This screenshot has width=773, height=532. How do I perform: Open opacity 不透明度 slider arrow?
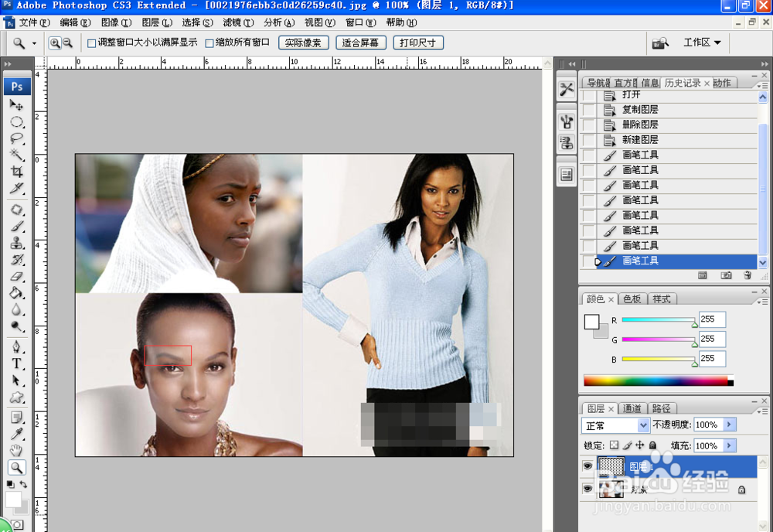(729, 425)
